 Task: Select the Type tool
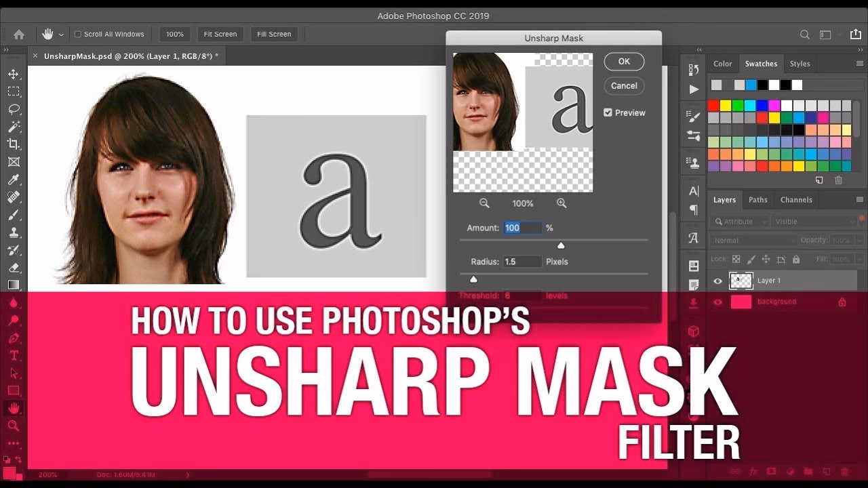pyautogui.click(x=14, y=355)
